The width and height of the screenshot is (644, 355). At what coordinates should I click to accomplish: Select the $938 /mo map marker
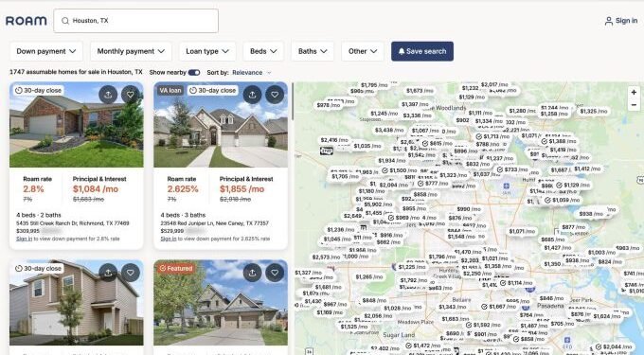click(591, 214)
